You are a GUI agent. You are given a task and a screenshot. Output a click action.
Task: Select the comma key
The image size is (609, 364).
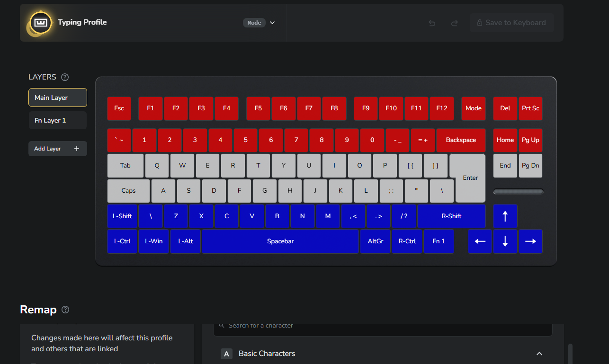(x=353, y=216)
